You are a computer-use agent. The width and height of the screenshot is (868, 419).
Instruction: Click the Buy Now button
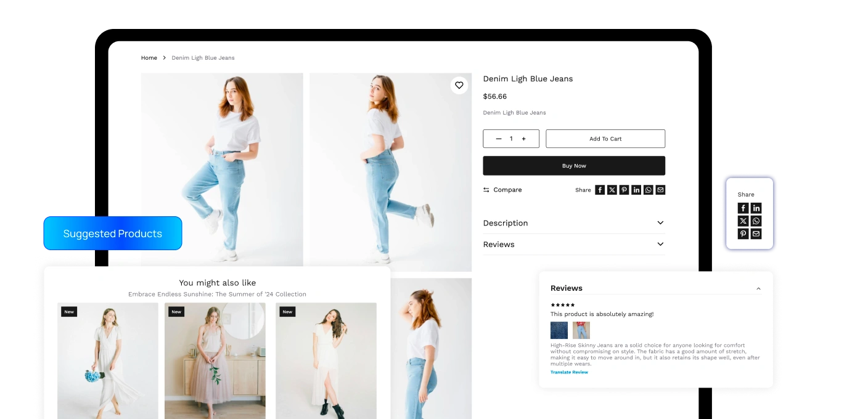574,166
